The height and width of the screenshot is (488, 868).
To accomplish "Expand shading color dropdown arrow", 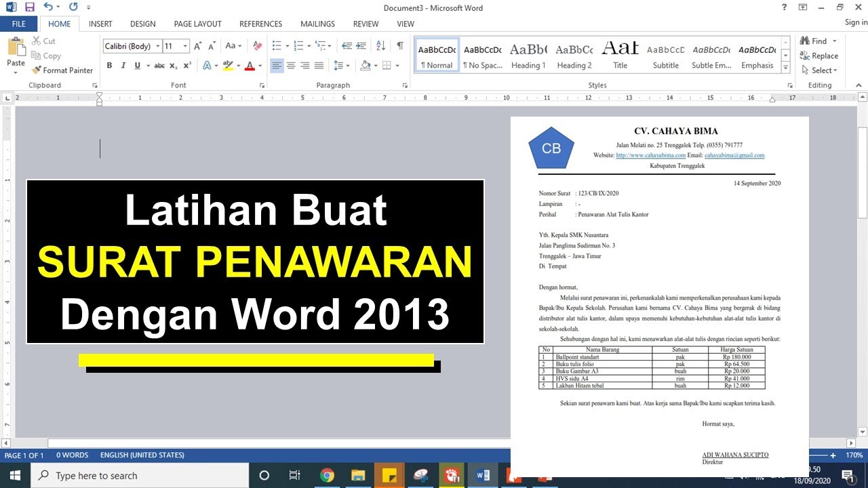I will [x=374, y=66].
